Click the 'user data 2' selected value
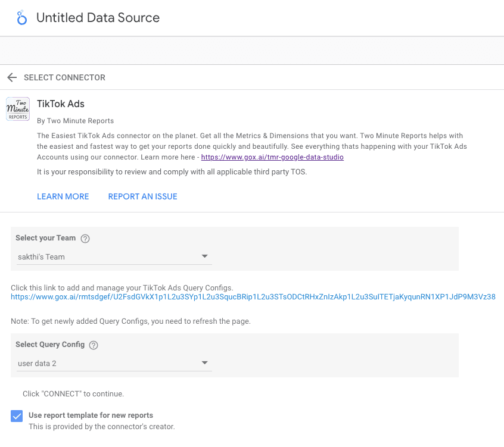 (x=37, y=363)
